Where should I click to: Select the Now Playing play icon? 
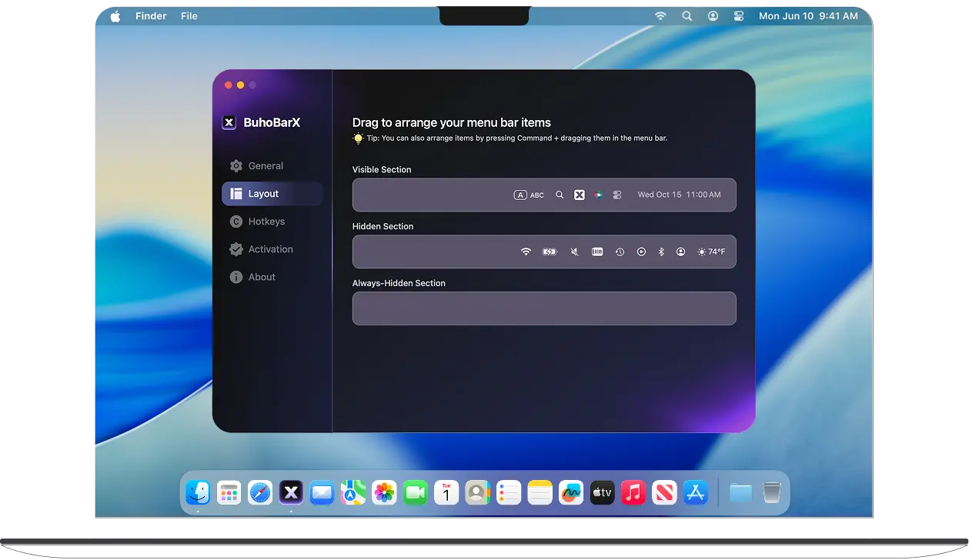tap(641, 252)
